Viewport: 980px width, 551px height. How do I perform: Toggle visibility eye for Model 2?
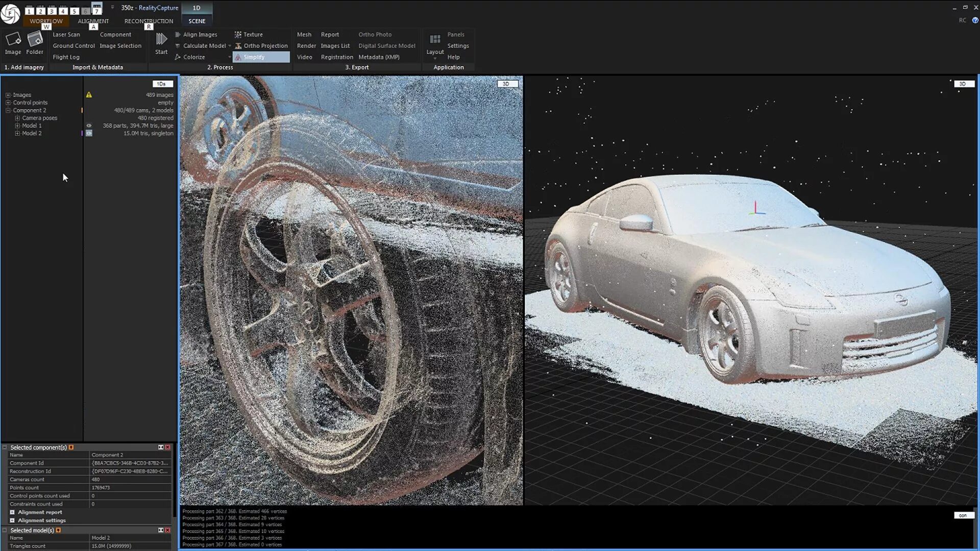pos(89,133)
